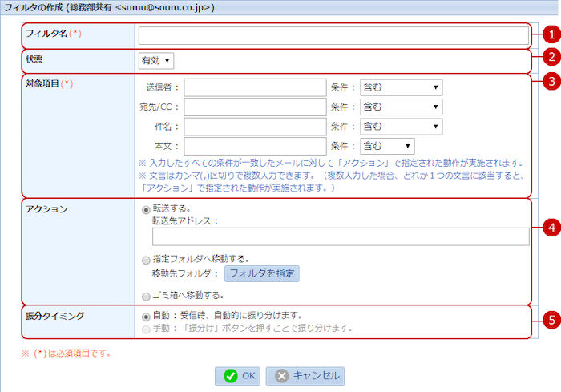This screenshot has height=392, width=561.
Task: Select 指定フォルダへ移動する radio option
Action: tap(145, 259)
